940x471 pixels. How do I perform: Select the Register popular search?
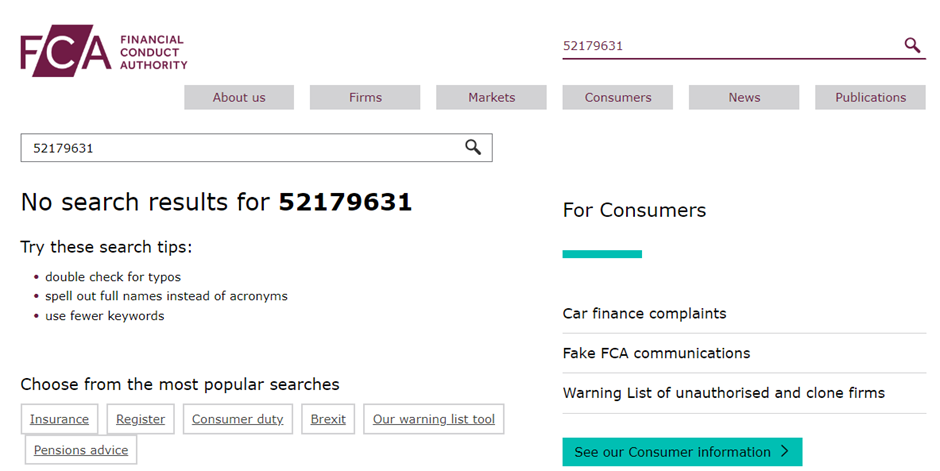point(140,419)
